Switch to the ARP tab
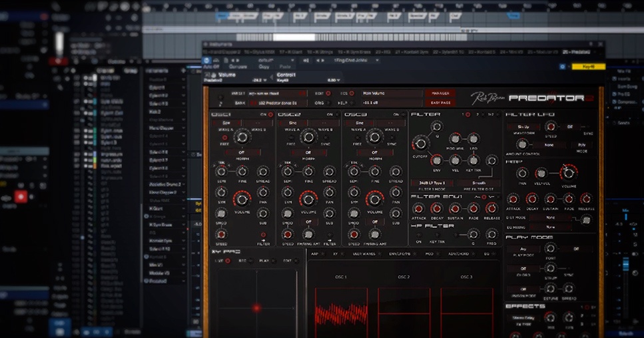Image resolution: width=644 pixels, height=338 pixels. click(314, 253)
